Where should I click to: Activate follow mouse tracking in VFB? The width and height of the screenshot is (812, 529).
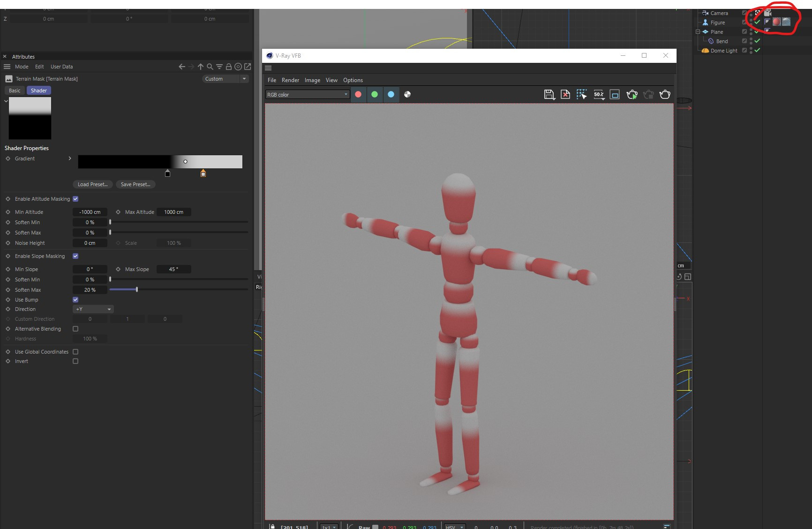tap(582, 94)
